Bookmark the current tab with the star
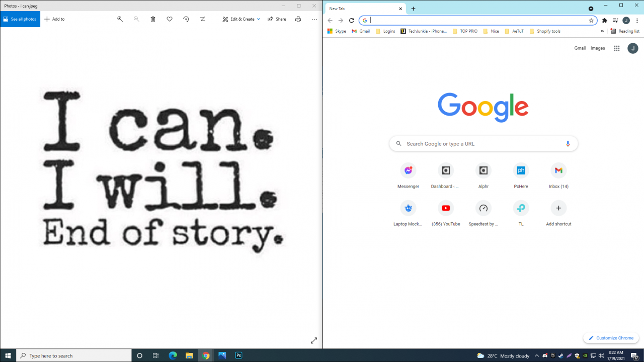 (x=591, y=21)
